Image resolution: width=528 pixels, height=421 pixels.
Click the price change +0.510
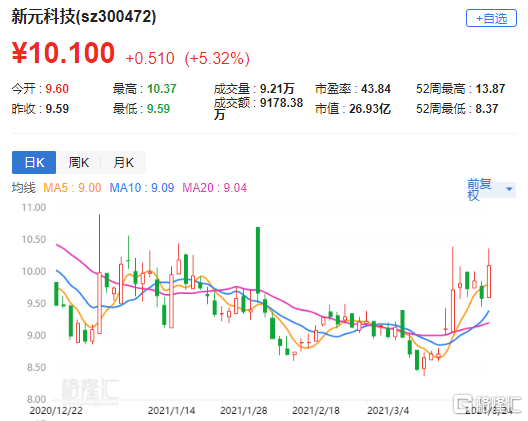150,58
